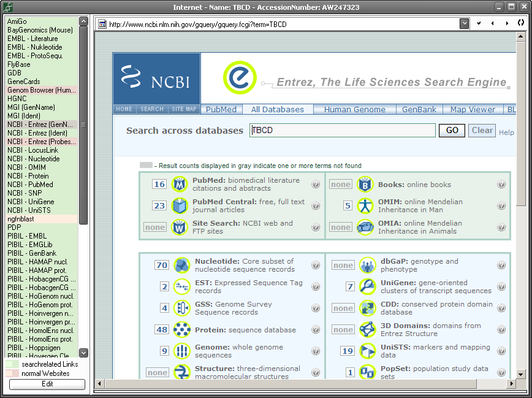
Task: Click the search across databases input field
Action: point(343,131)
